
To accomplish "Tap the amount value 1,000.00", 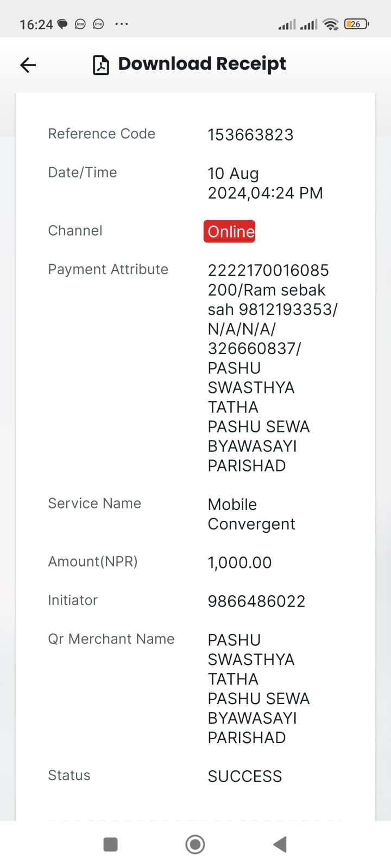I will click(x=239, y=563).
